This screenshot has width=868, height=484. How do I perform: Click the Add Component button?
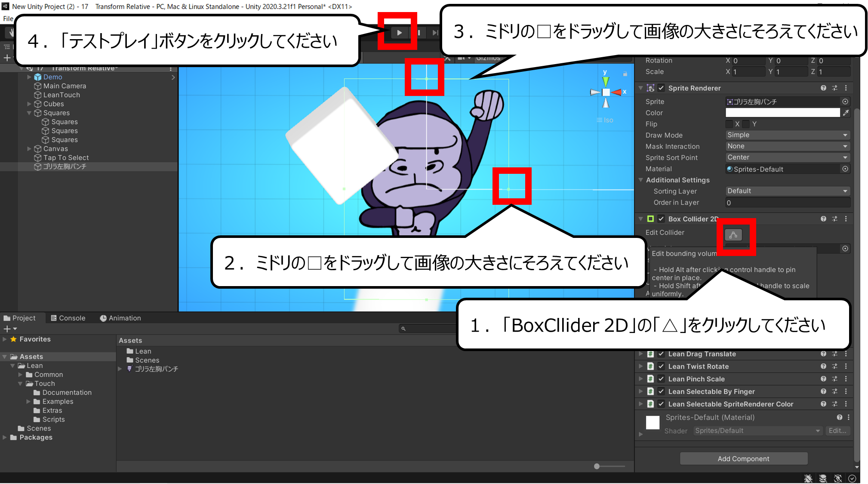coord(743,459)
